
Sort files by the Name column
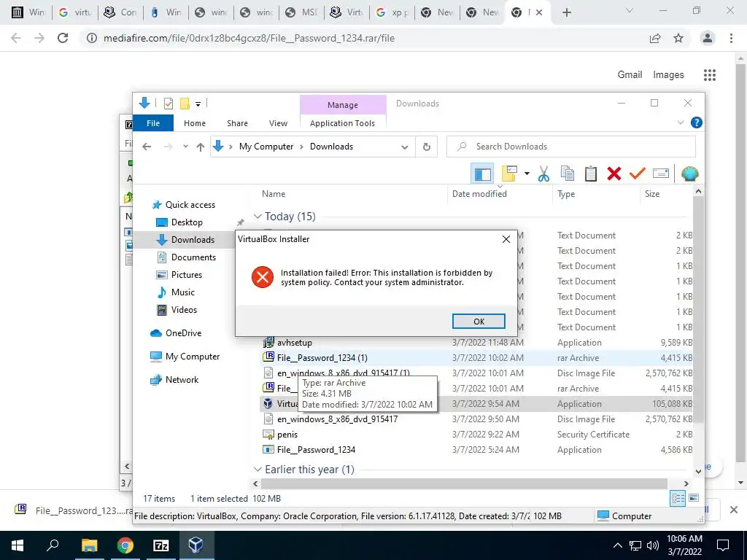(x=274, y=194)
